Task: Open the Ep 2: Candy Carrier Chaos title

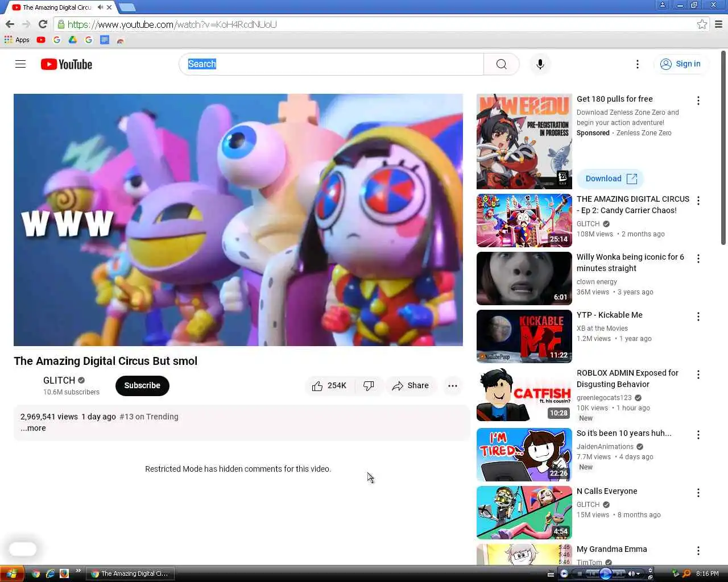Action: tap(633, 205)
